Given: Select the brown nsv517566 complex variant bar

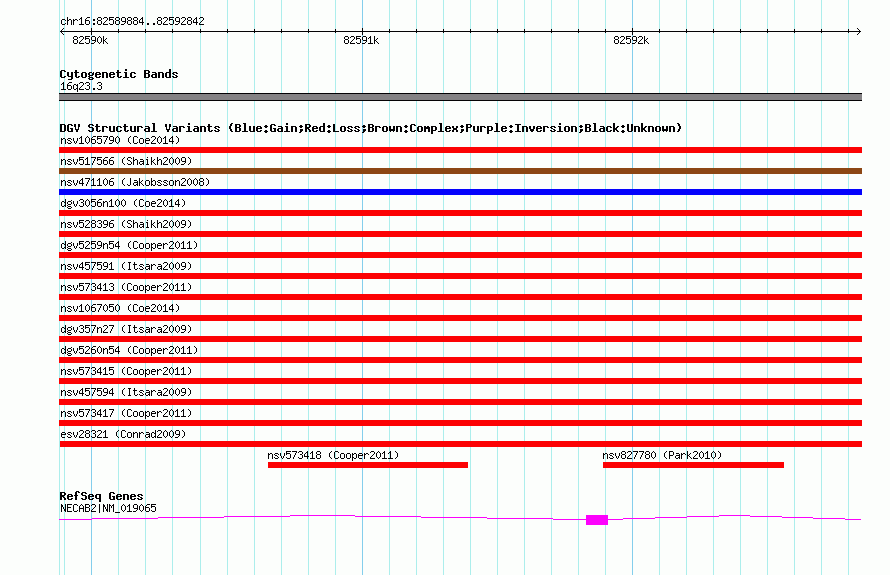Looking at the screenshot, I should click(460, 171).
